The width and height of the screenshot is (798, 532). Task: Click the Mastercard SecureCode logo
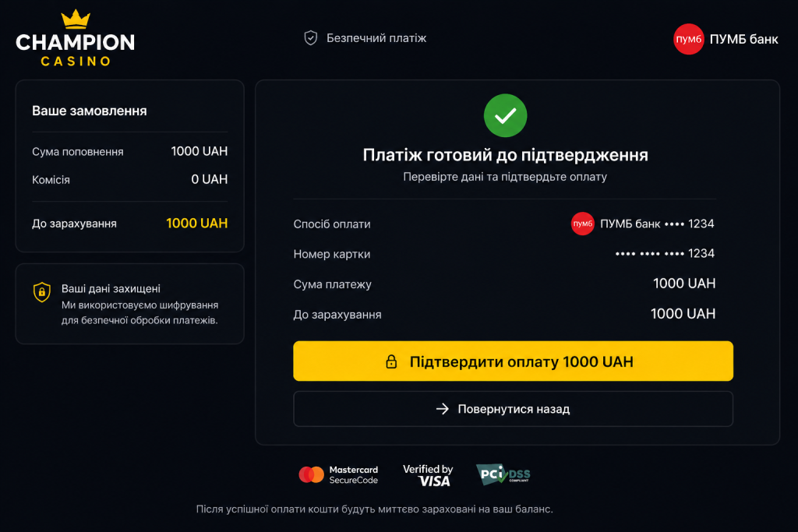click(338, 474)
